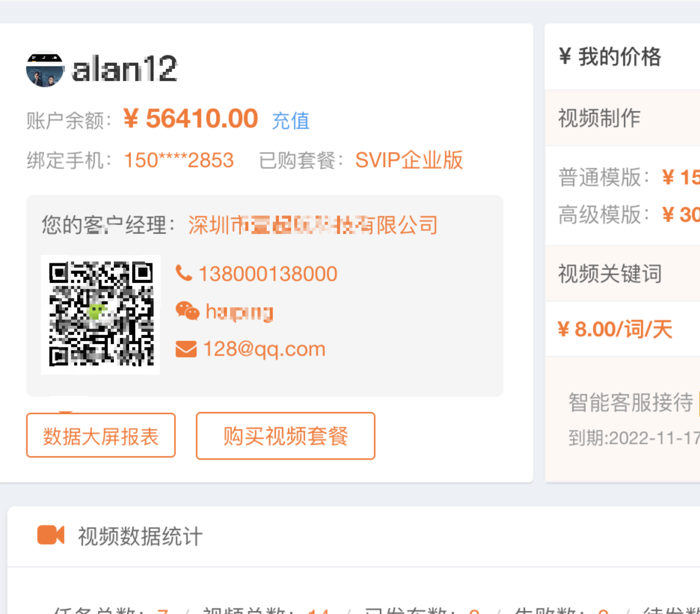Viewport: 700px width, 614px height.
Task: Select the 视频关键词 price section
Action: pos(610,274)
